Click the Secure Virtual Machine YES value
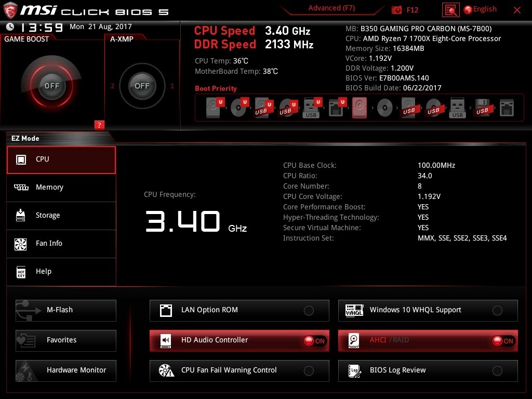Screen dimensions: 532x399 tap(423, 228)
